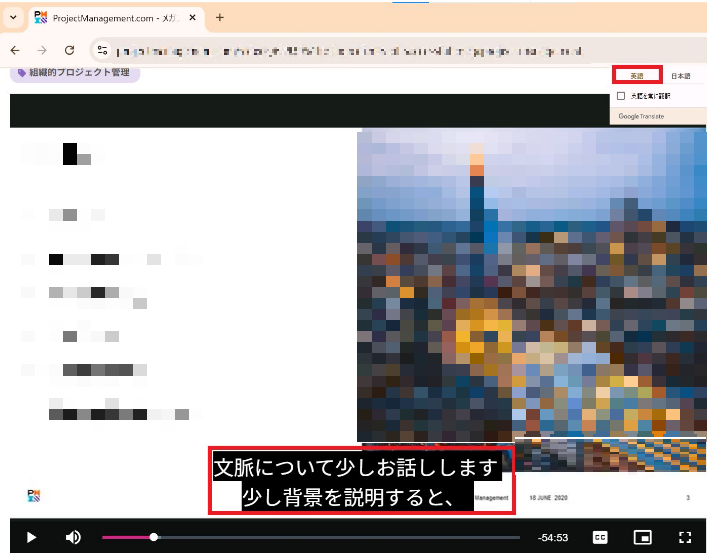Toggle closed captions with CC button
Screen dimensions: 707x553
(x=601, y=537)
